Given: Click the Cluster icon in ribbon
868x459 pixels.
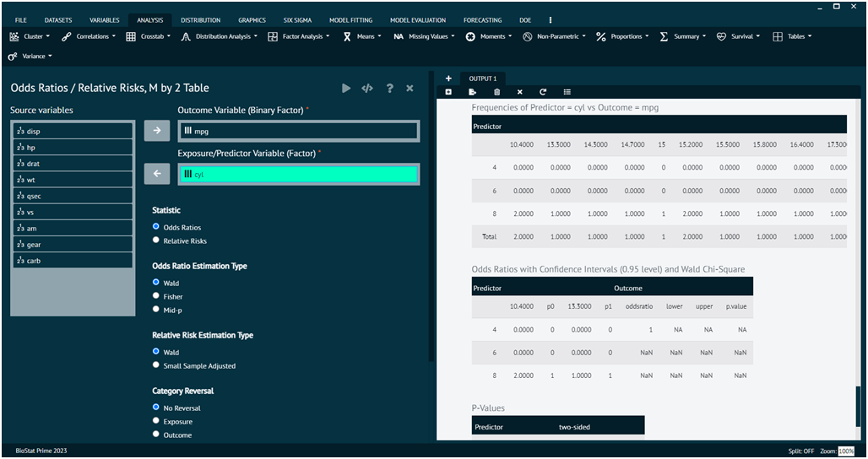Looking at the screenshot, I should (x=14, y=36).
